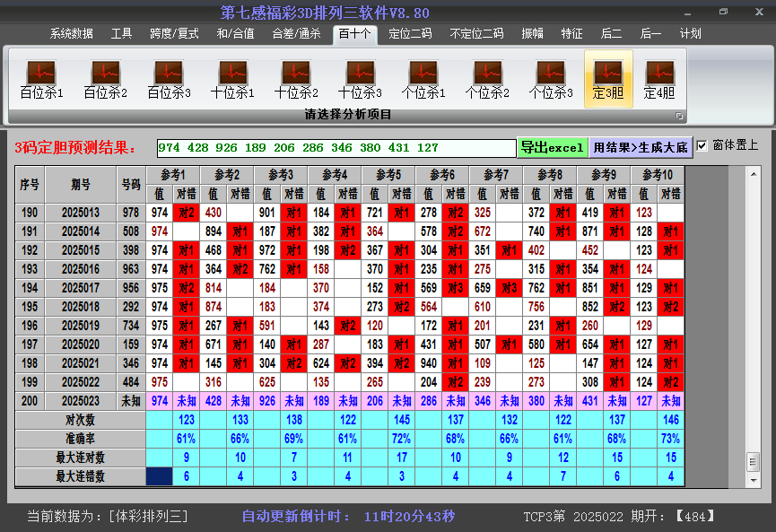Select the 个位杀3 analysis icon

[550, 79]
